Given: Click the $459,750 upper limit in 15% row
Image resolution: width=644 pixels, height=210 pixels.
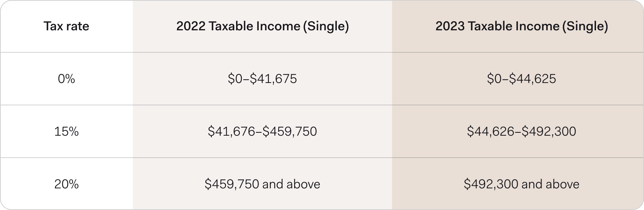Looking at the screenshot, I should pos(290,131).
